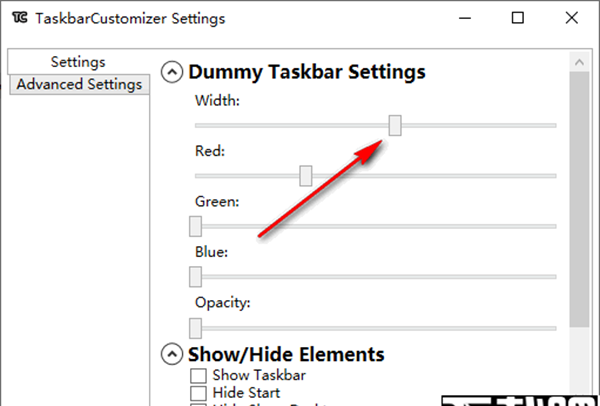The height and width of the screenshot is (406, 600).
Task: Minimize the TaskbarCustomizer Settings window
Action: pos(465,18)
